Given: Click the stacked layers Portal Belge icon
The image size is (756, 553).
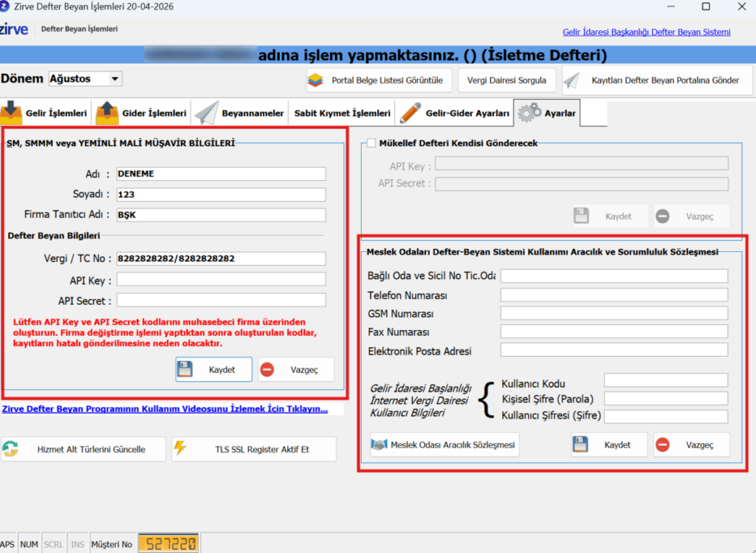Looking at the screenshot, I should (x=315, y=80).
